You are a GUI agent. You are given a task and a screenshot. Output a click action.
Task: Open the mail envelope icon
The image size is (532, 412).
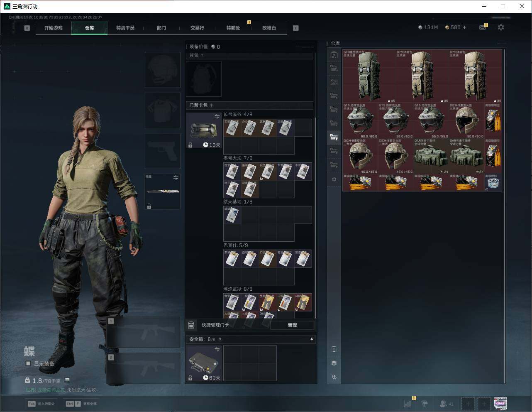[x=482, y=27]
